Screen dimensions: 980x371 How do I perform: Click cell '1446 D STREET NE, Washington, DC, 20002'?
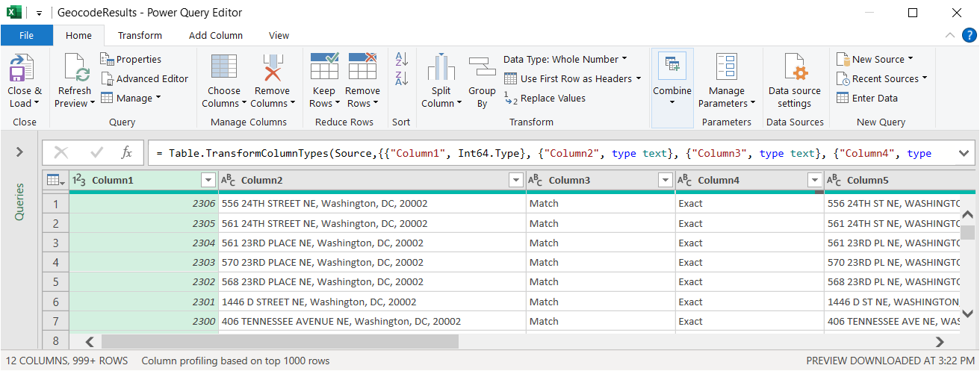pos(372,302)
